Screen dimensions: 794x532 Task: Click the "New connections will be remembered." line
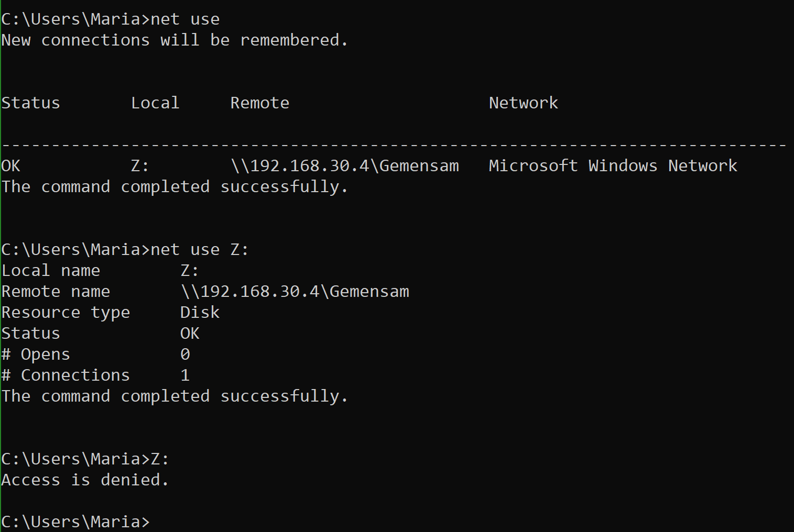click(175, 40)
